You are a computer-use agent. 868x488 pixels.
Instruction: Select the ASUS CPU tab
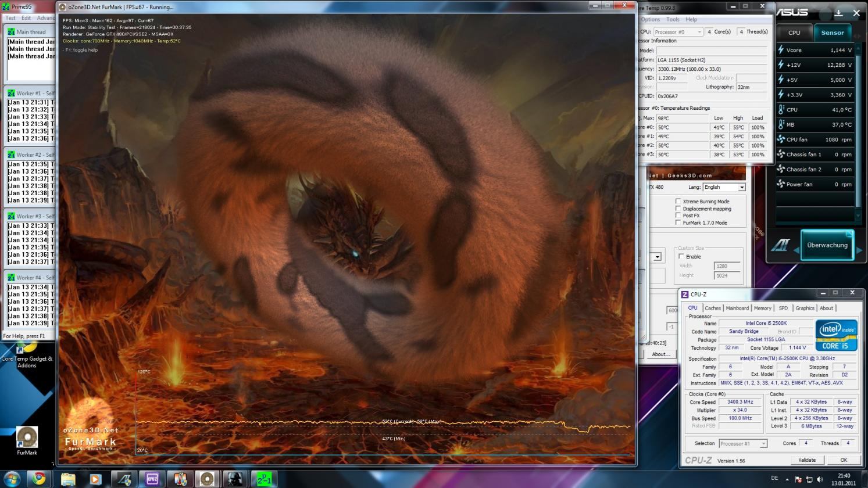pyautogui.click(x=794, y=33)
